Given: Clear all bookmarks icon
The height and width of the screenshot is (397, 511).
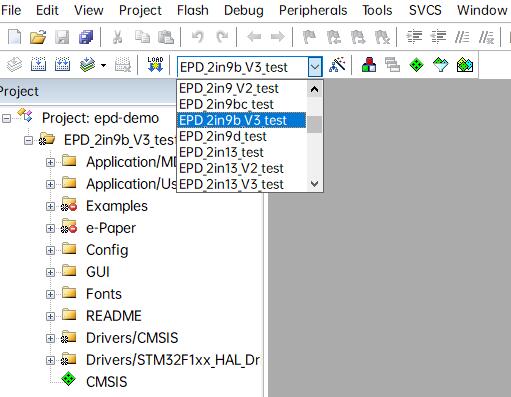Looking at the screenshot, I should (x=382, y=37).
